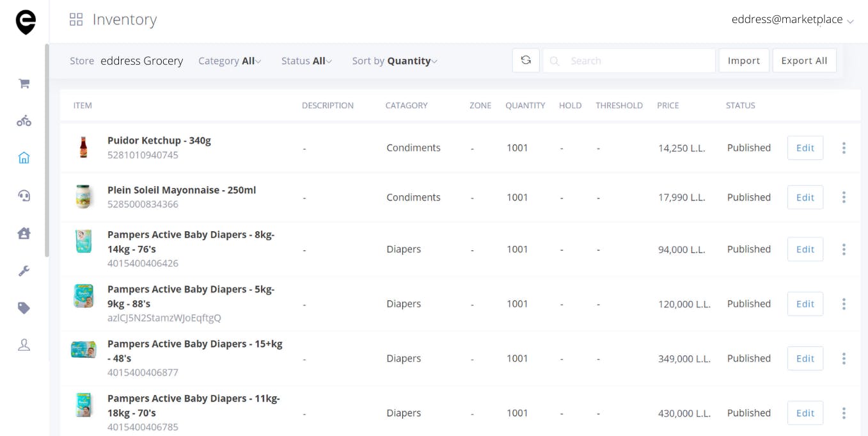
Task: Click the Import button
Action: pos(744,61)
